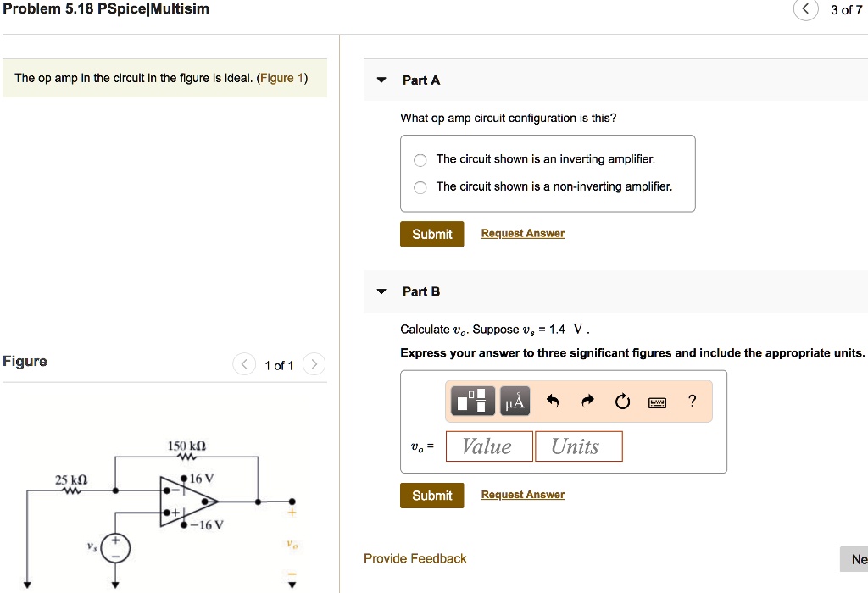Click the 'Part B' heading text

coord(421,291)
